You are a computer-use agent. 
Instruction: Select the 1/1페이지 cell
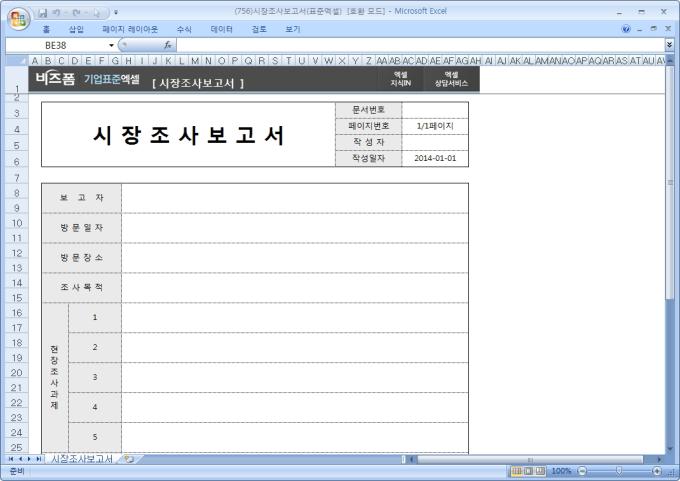click(x=435, y=126)
